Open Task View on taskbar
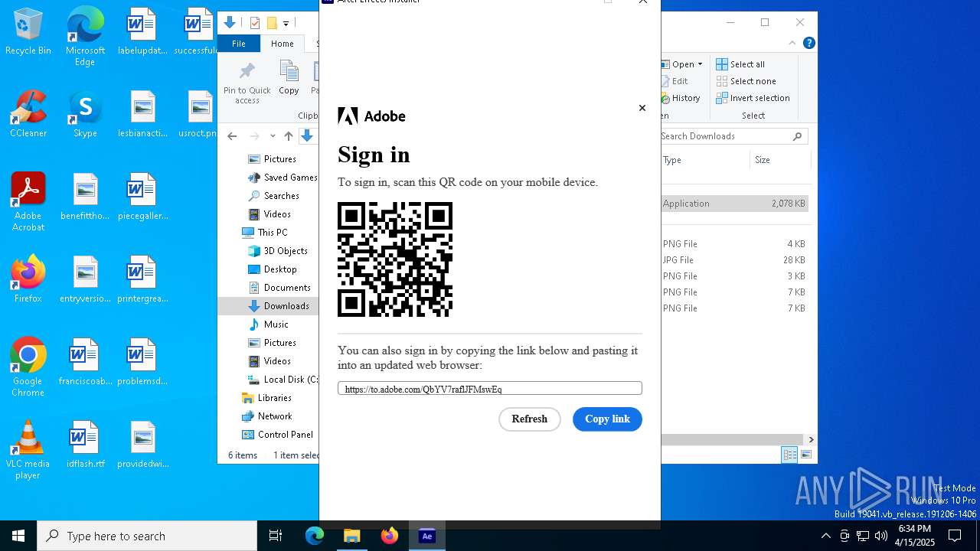980x551 pixels. pos(276,536)
